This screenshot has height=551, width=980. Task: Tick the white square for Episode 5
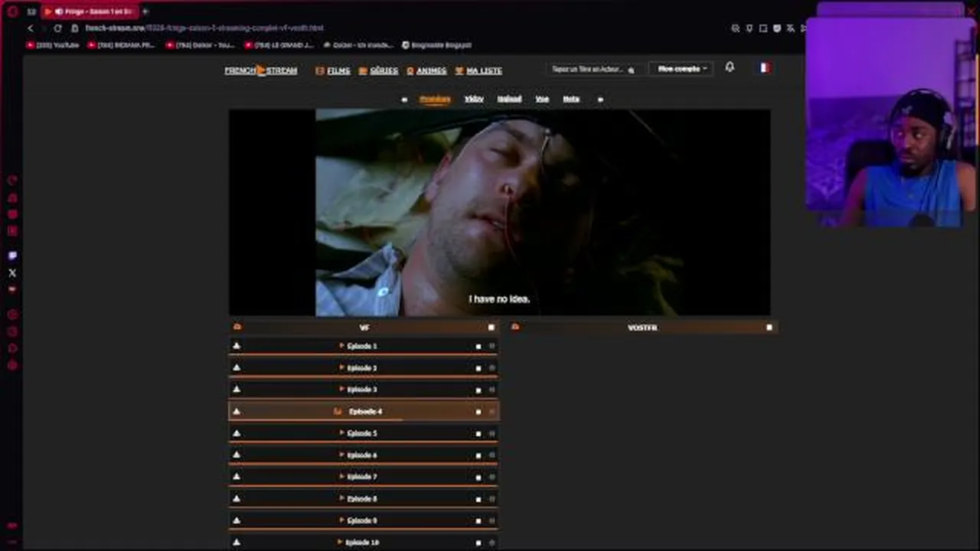coord(479,434)
